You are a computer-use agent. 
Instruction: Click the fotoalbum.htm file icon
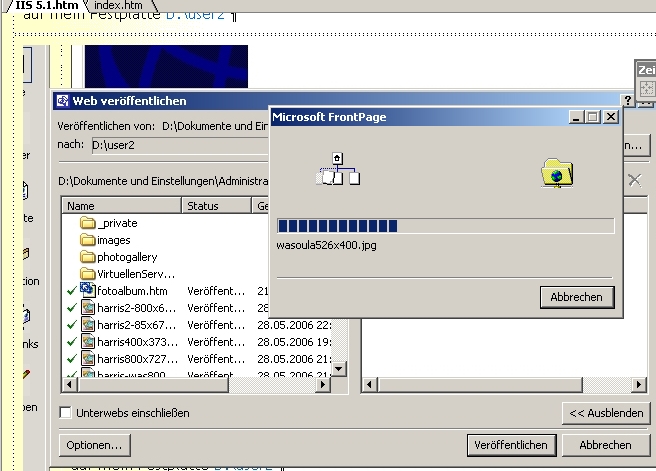click(x=87, y=290)
